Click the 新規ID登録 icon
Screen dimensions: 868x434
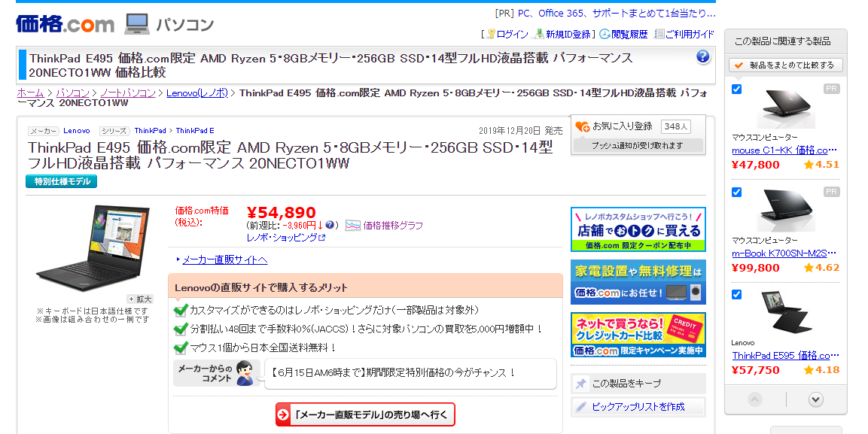538,35
